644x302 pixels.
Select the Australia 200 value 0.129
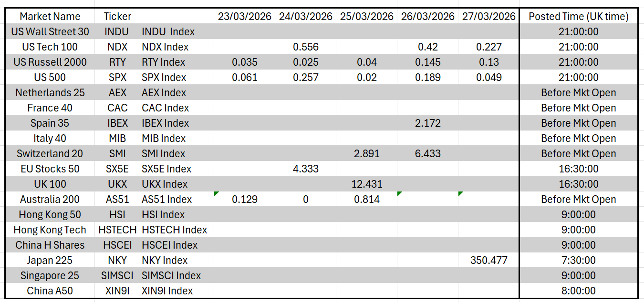pos(244,199)
